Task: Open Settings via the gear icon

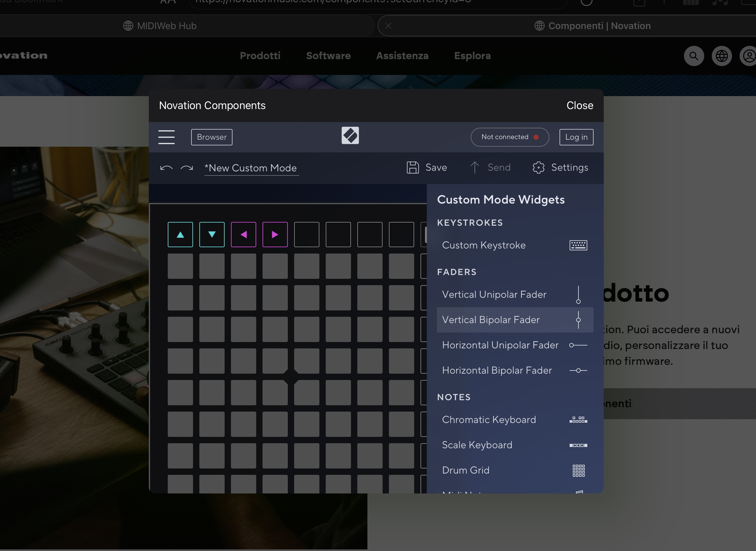Action: tap(538, 168)
